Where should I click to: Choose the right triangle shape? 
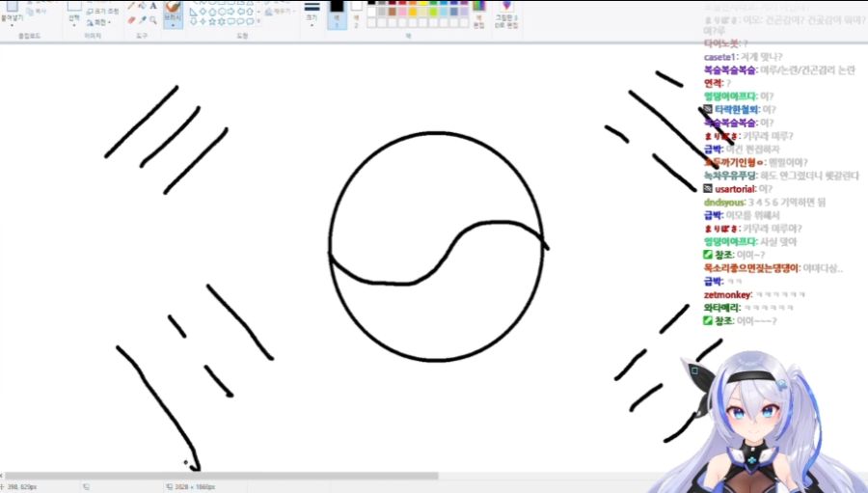click(x=193, y=13)
